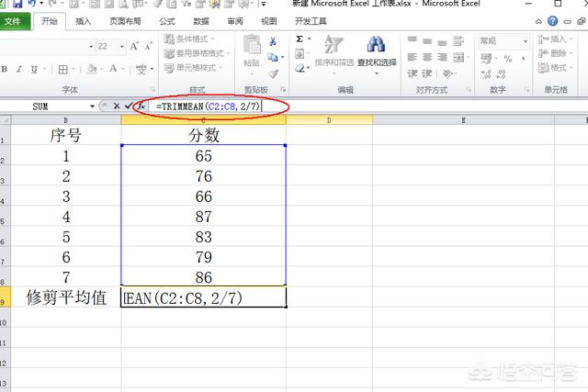Toggle bold formatting

[5, 70]
